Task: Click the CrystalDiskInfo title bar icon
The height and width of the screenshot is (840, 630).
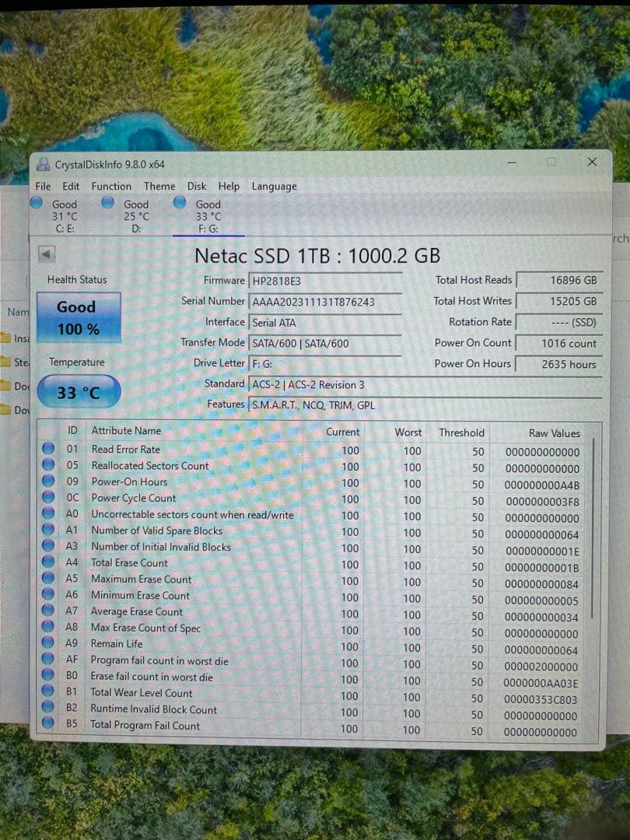Action: [43, 164]
